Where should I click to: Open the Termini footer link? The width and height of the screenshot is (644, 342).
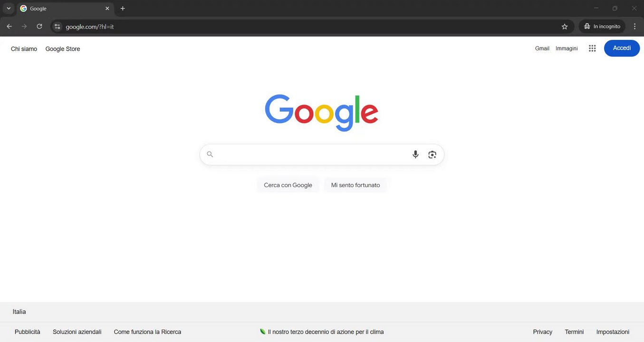(x=574, y=332)
